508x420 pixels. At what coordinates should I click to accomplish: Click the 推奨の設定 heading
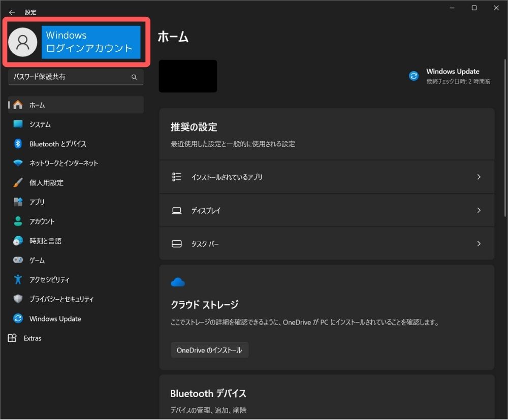(x=194, y=127)
